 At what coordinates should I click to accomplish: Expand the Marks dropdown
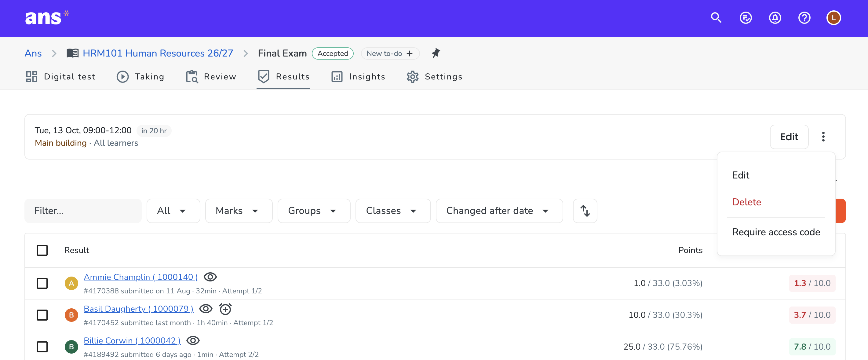239,211
